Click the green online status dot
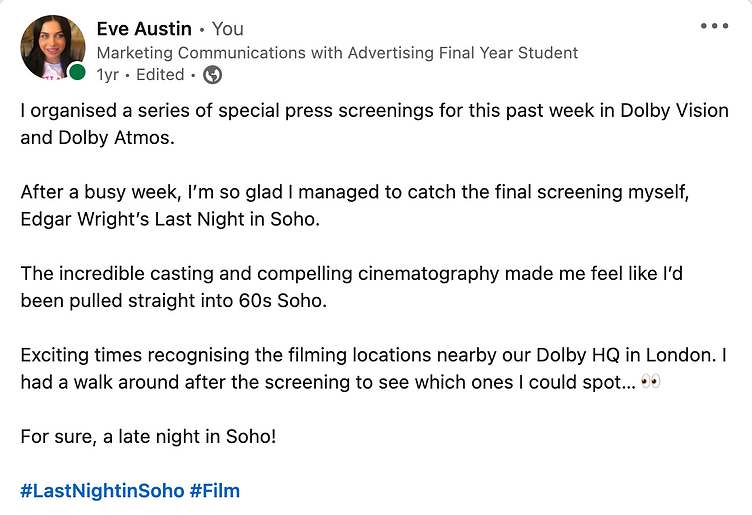This screenshot has height=515, width=752. pyautogui.click(x=77, y=72)
